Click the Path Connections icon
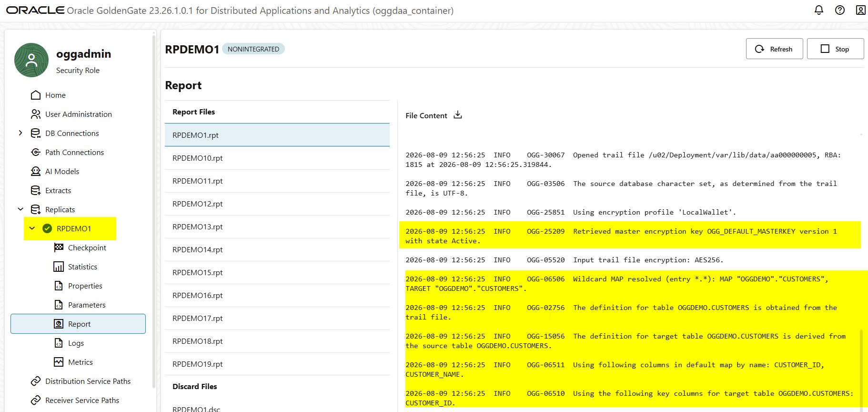 coord(36,152)
